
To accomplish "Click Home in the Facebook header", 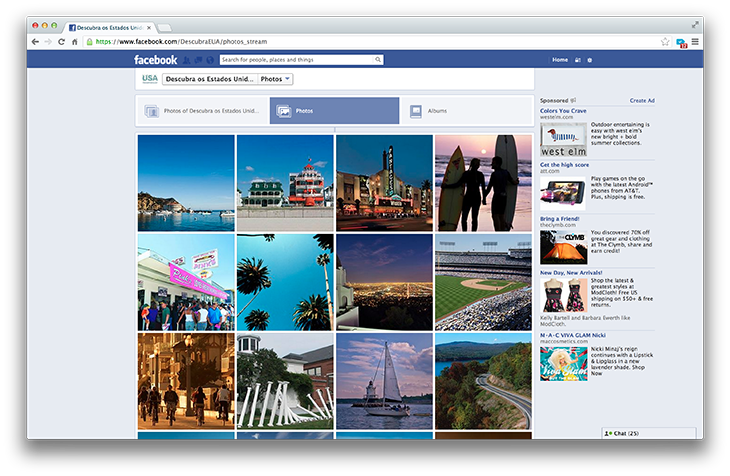I will 560,60.
